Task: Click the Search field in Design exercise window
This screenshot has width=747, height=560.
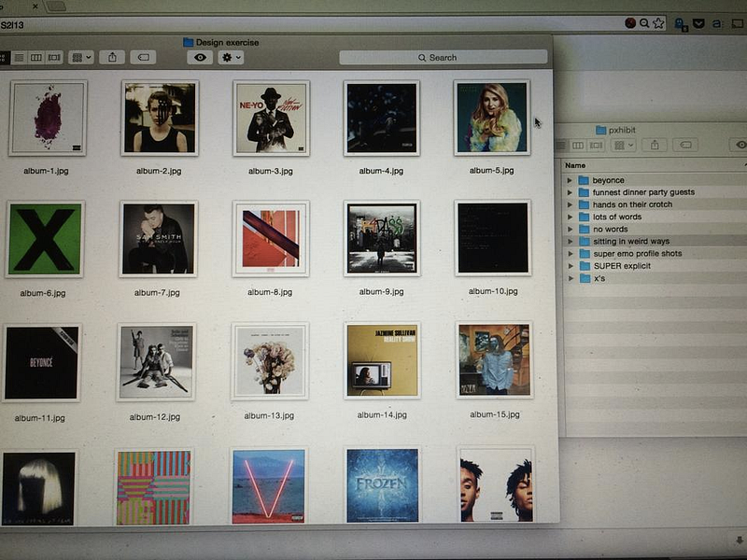Action: point(443,58)
